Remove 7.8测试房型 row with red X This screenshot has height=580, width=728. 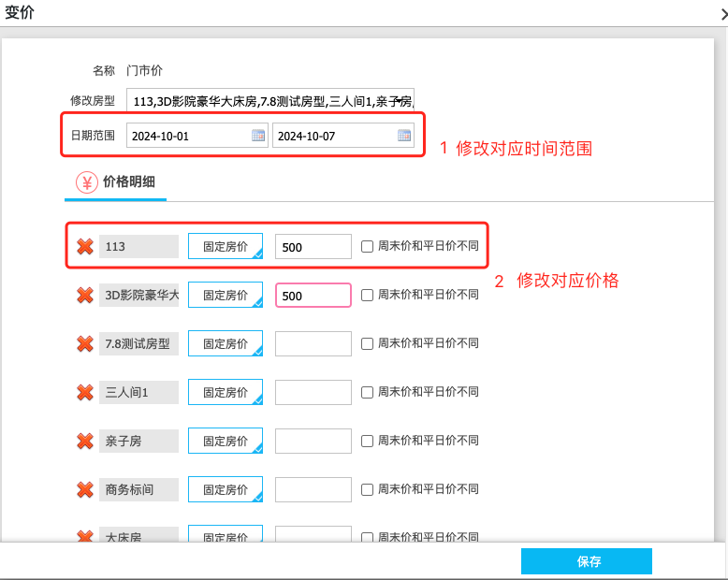(85, 344)
